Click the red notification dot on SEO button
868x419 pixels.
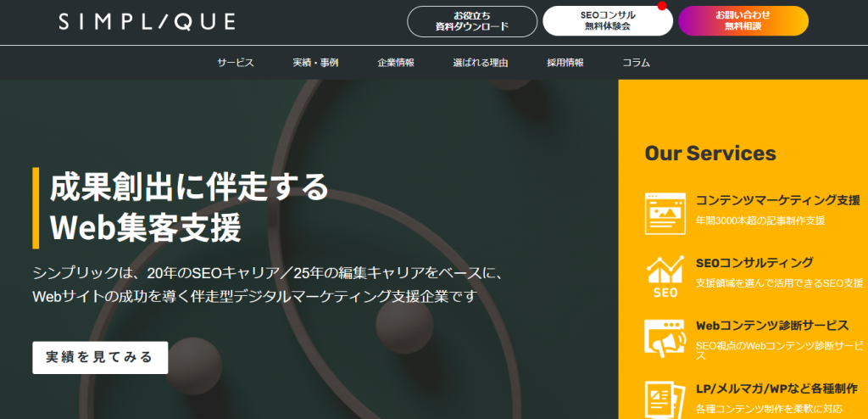coord(662,7)
